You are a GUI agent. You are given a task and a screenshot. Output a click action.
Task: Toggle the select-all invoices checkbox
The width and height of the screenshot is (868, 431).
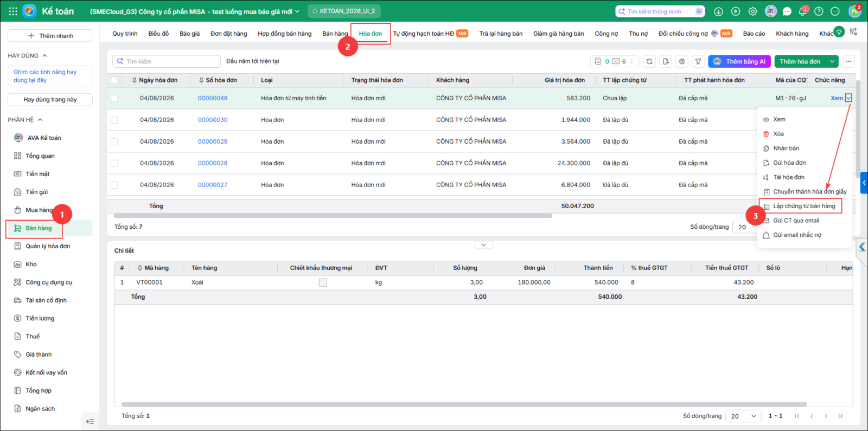(114, 80)
